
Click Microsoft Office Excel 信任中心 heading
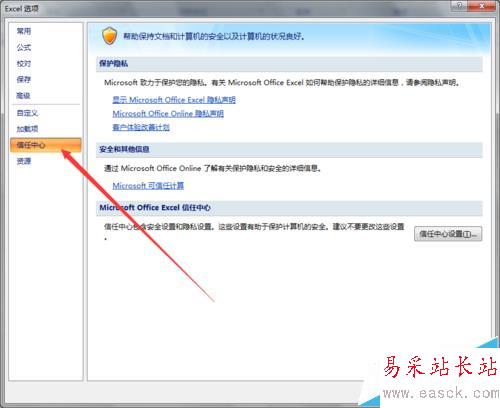tap(155, 208)
